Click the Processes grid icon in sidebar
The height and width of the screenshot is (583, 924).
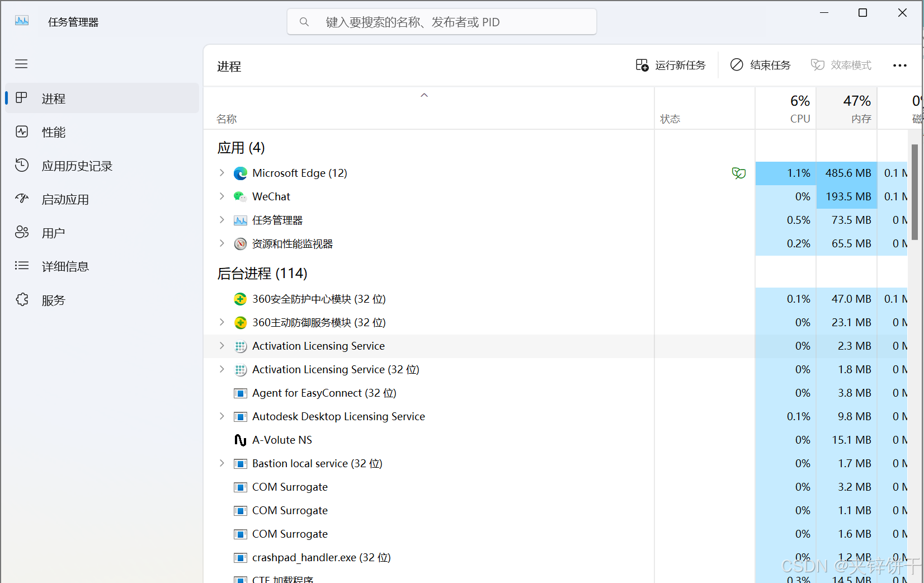pyautogui.click(x=22, y=98)
